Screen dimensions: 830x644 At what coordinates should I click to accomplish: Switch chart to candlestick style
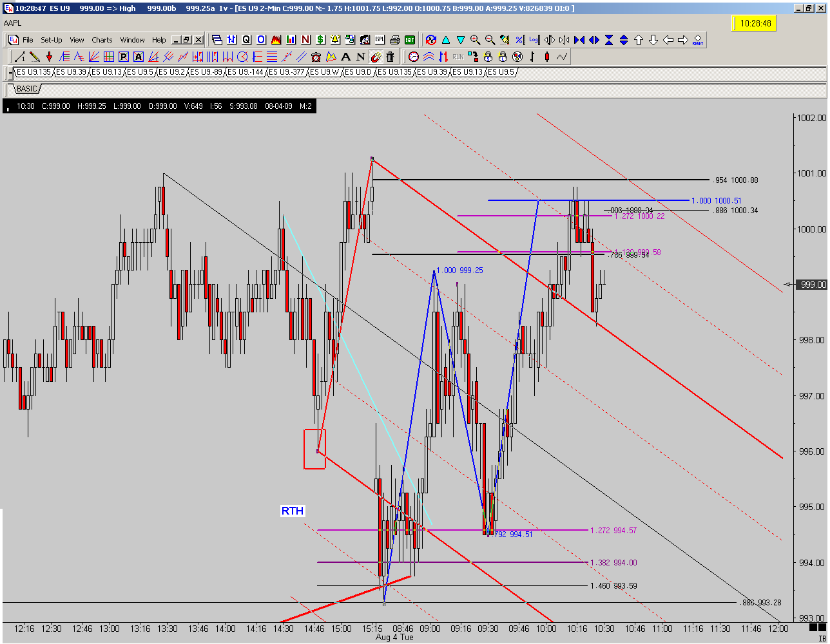coord(546,57)
